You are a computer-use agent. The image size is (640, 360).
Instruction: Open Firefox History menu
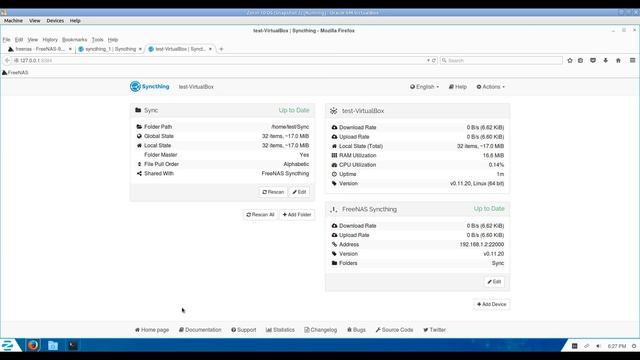point(50,40)
